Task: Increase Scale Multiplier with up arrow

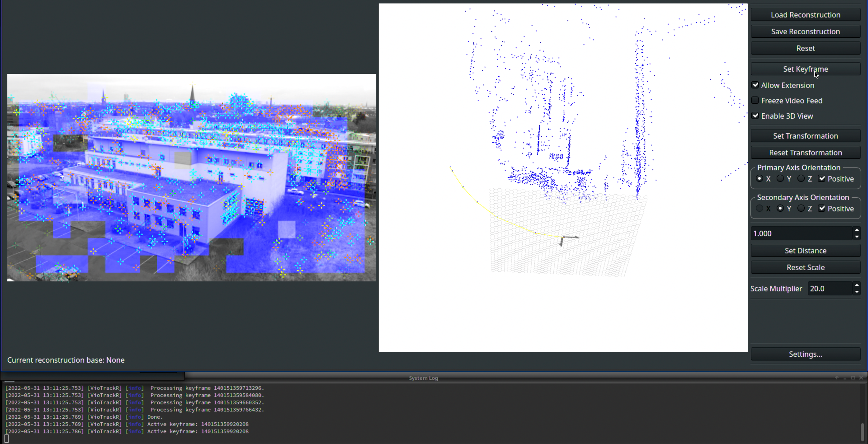Action: (857, 285)
